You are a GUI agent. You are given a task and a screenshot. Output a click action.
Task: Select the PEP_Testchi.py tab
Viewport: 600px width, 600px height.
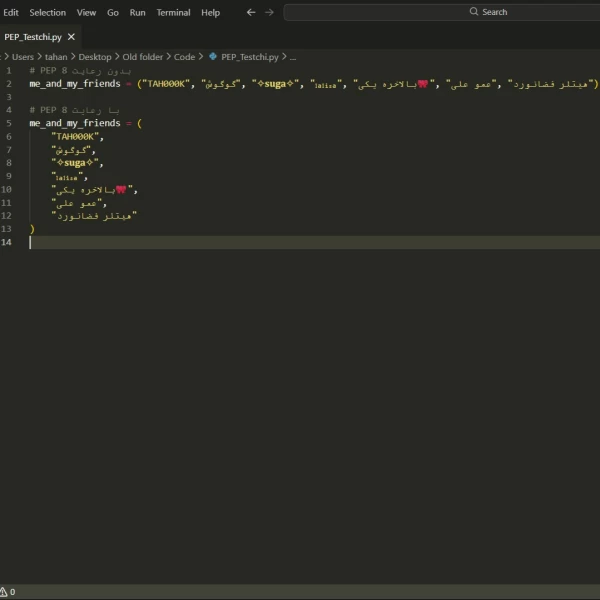(32, 37)
